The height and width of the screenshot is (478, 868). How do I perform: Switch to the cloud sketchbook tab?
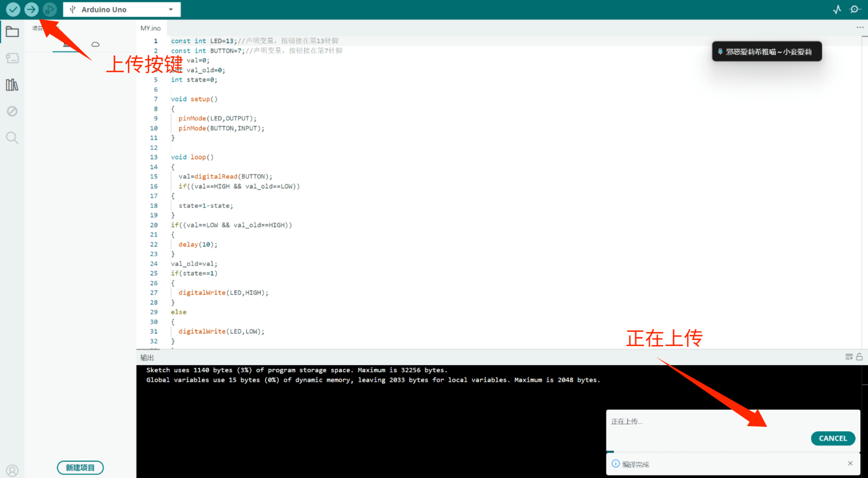[x=95, y=44]
